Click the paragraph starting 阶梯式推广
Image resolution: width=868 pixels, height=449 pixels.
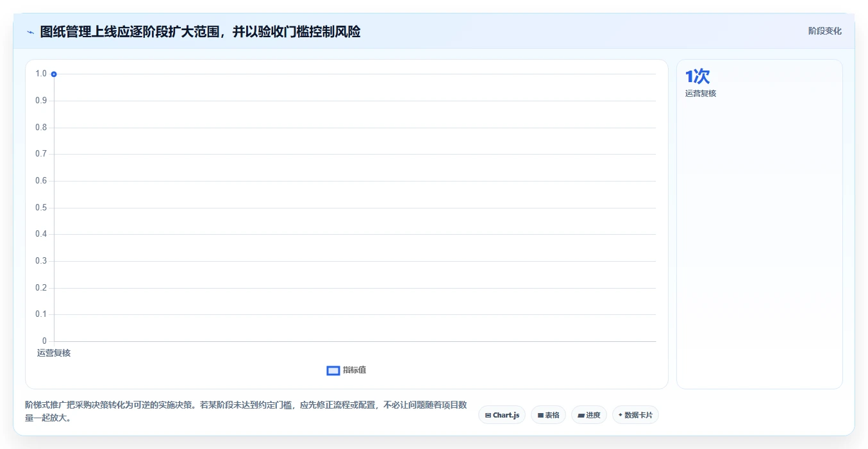tap(246, 411)
